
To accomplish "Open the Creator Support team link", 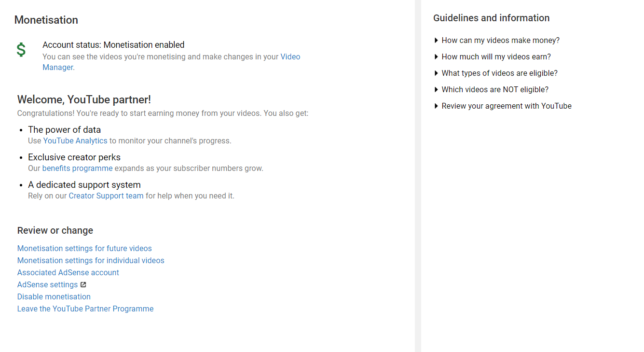I will click(x=106, y=196).
